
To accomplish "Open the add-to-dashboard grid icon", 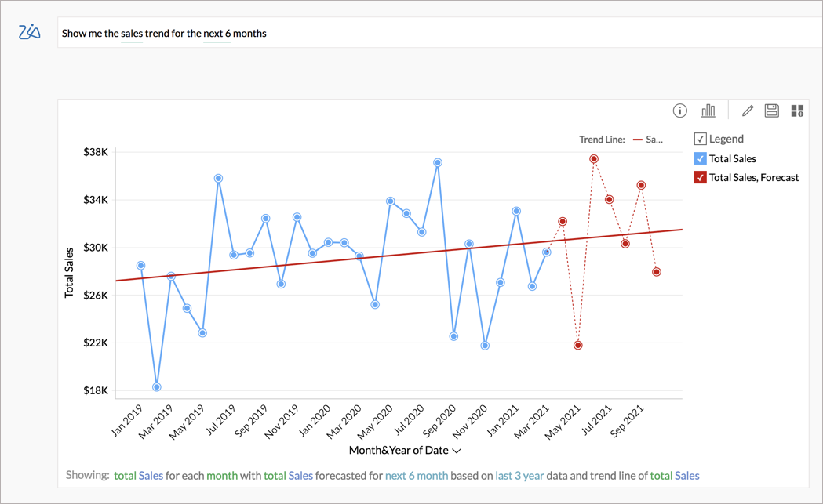I will [797, 111].
